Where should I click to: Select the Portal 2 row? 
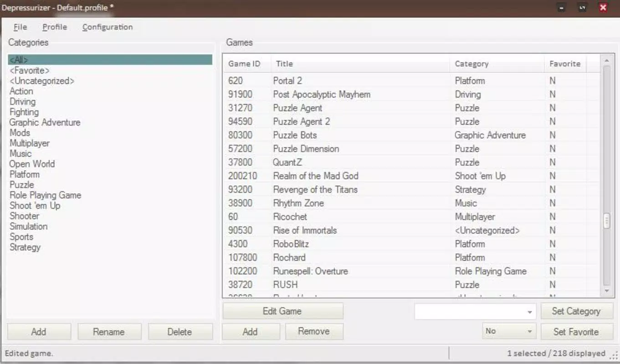click(412, 81)
